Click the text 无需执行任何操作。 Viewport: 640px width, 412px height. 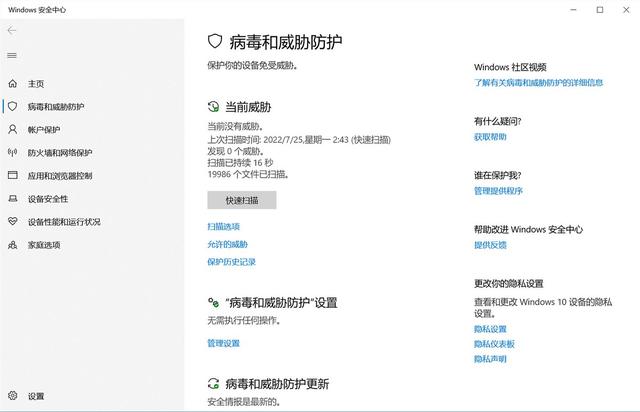[244, 321]
